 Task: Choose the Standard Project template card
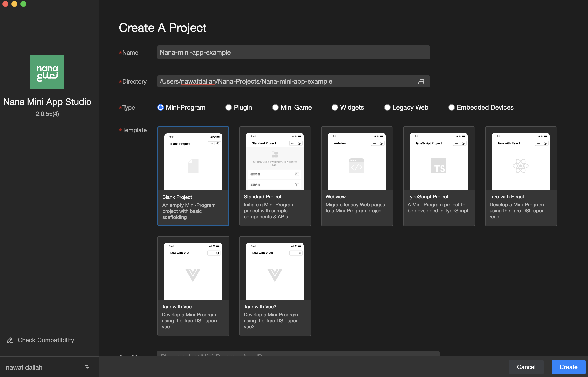coord(275,176)
